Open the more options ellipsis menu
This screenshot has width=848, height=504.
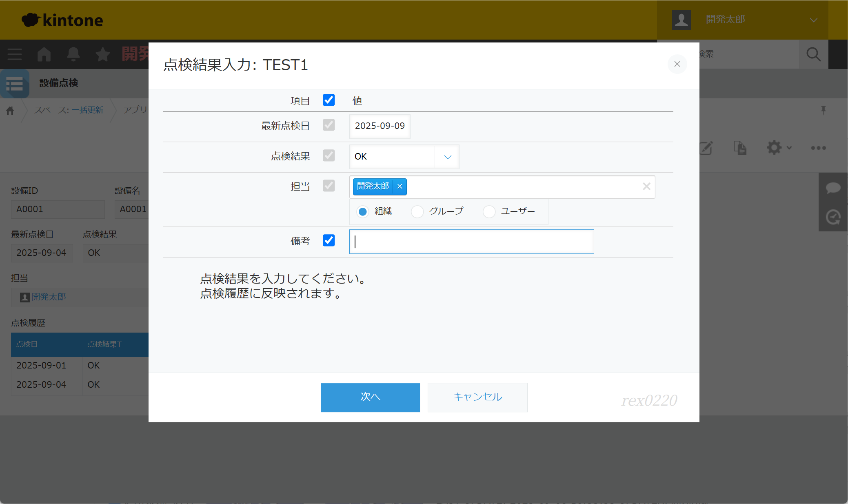pyautogui.click(x=818, y=148)
